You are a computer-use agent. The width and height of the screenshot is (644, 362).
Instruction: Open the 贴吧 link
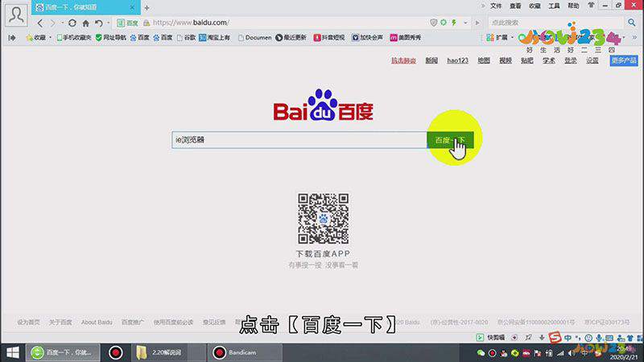pos(527,60)
